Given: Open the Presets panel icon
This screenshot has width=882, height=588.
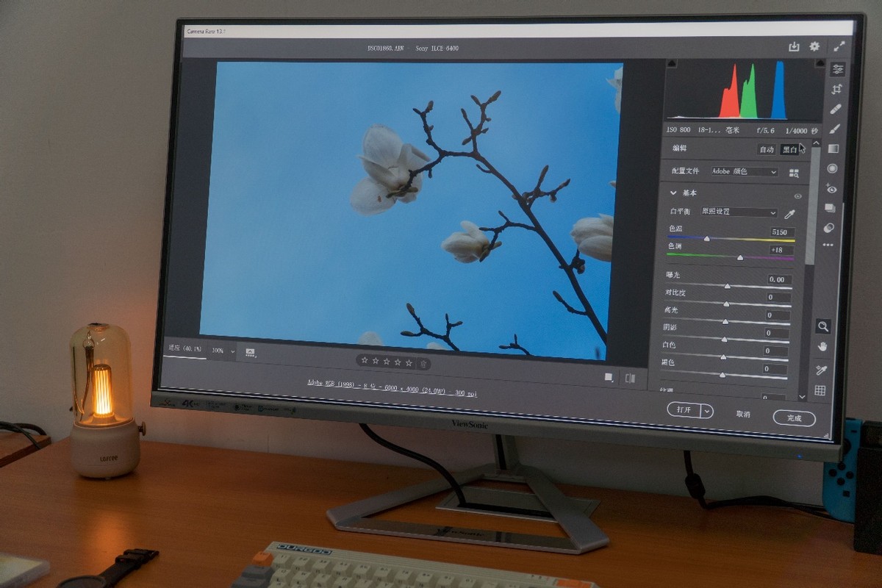Looking at the screenshot, I should 829,228.
